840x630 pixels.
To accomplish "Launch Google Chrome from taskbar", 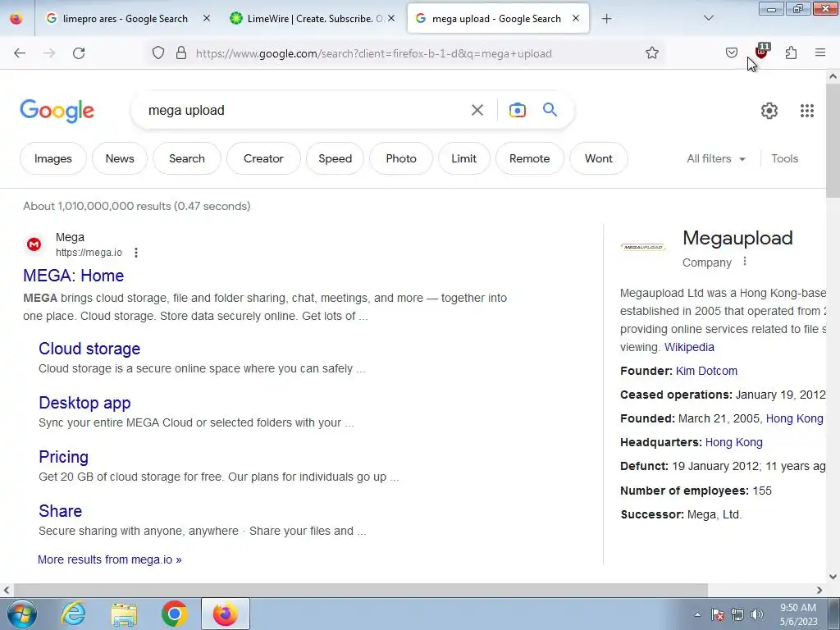I will tap(174, 614).
